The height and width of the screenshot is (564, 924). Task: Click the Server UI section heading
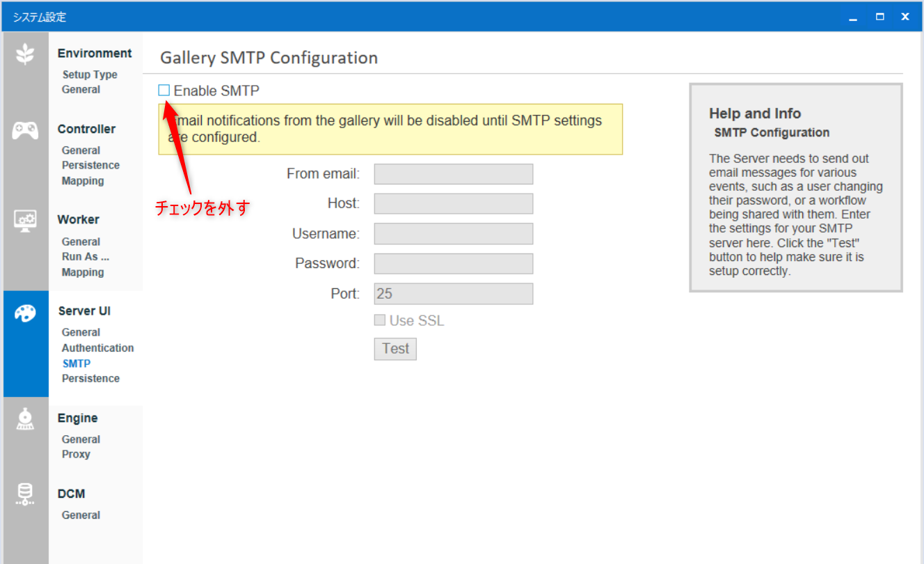84,311
